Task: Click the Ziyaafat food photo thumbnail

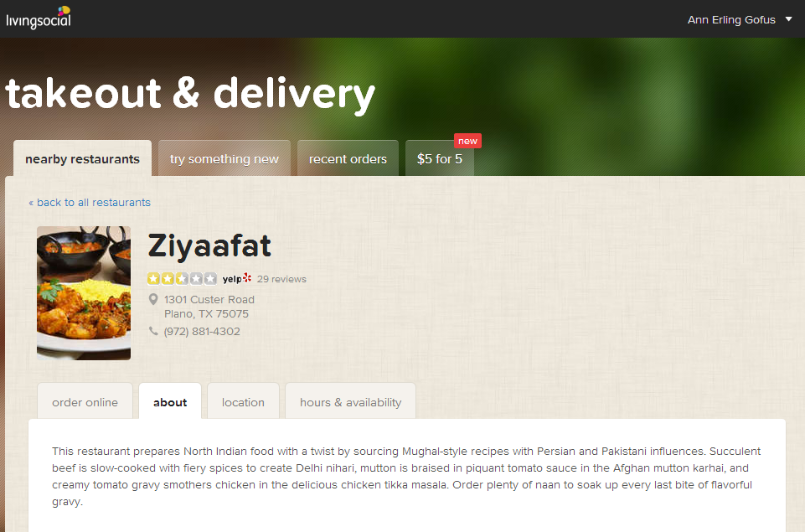Action: 84,292
